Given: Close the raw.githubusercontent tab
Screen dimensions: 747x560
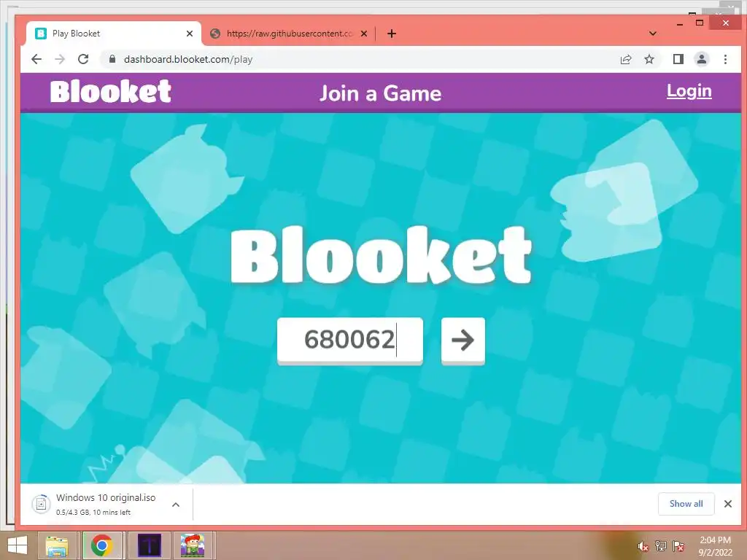Looking at the screenshot, I should point(363,34).
